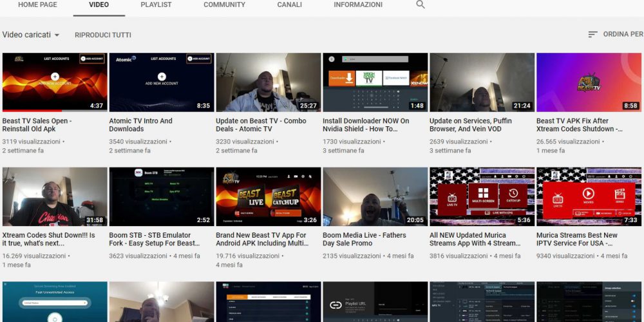The width and height of the screenshot is (644, 322).
Task: Open Murica Streams Best New IPTV thumbnail
Action: point(589,196)
